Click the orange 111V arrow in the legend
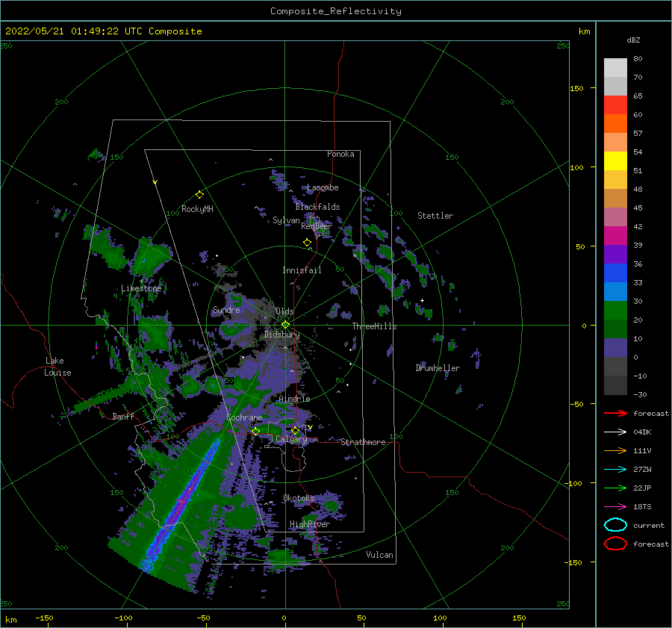 tap(615, 450)
